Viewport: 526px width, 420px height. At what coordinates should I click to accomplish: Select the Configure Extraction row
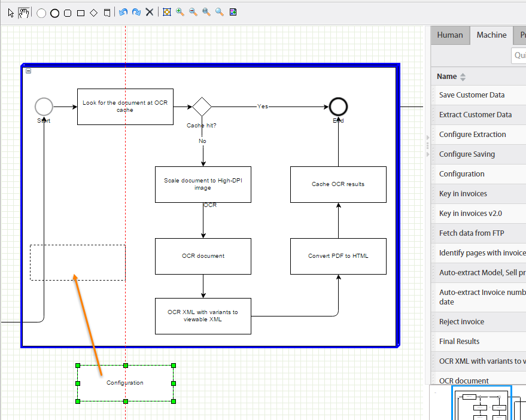478,135
